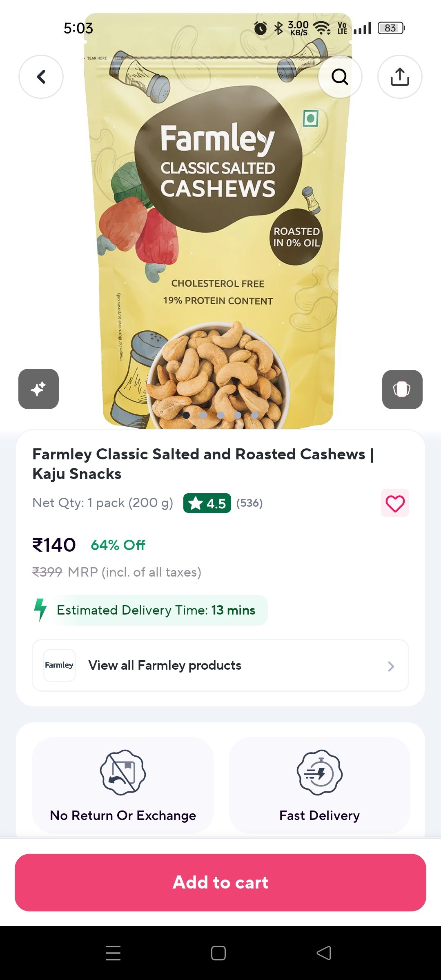Viewport: 441px width, 980px height.
Task: Add product to wishlist with heart
Action: point(395,503)
